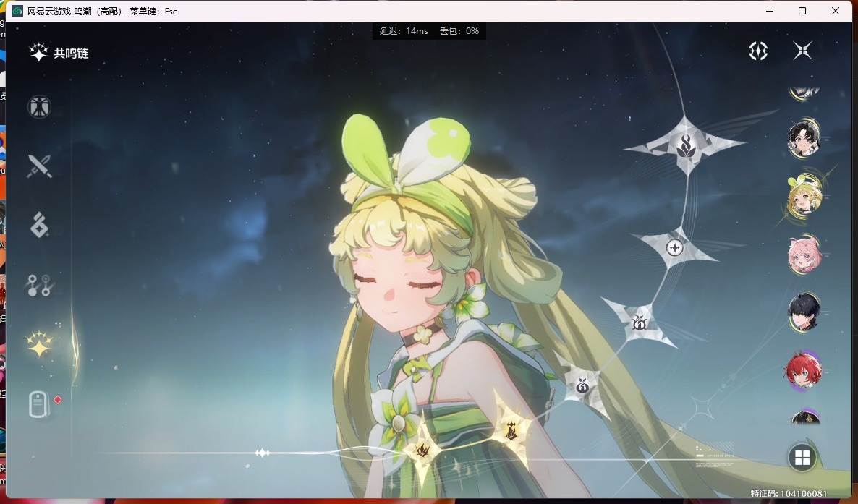Select the third resonance chain node
The height and width of the screenshot is (504, 858).
(582, 386)
